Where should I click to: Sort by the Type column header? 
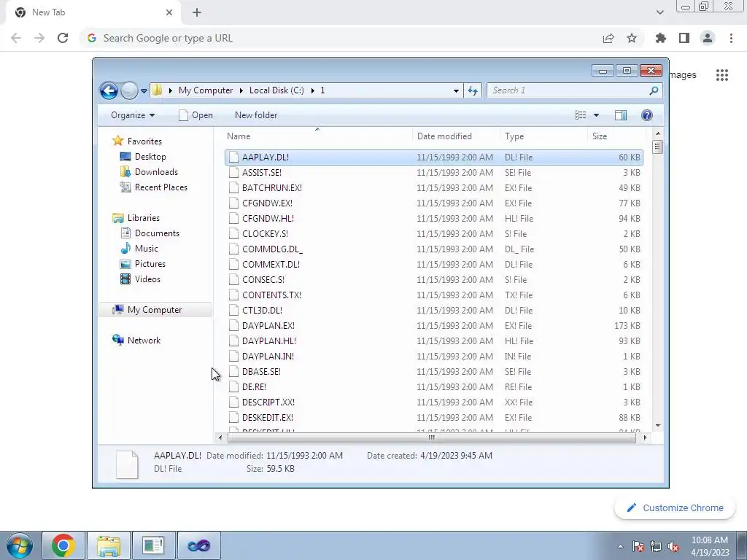[x=543, y=136]
